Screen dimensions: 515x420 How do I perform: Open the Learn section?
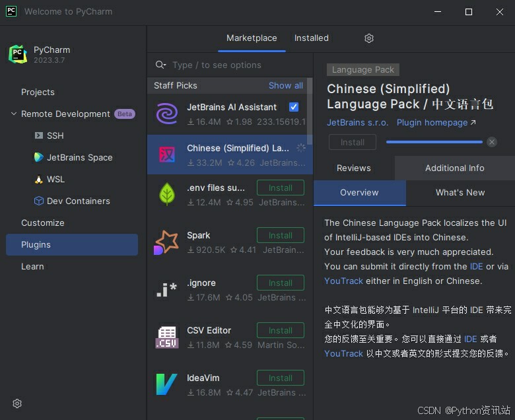32,266
